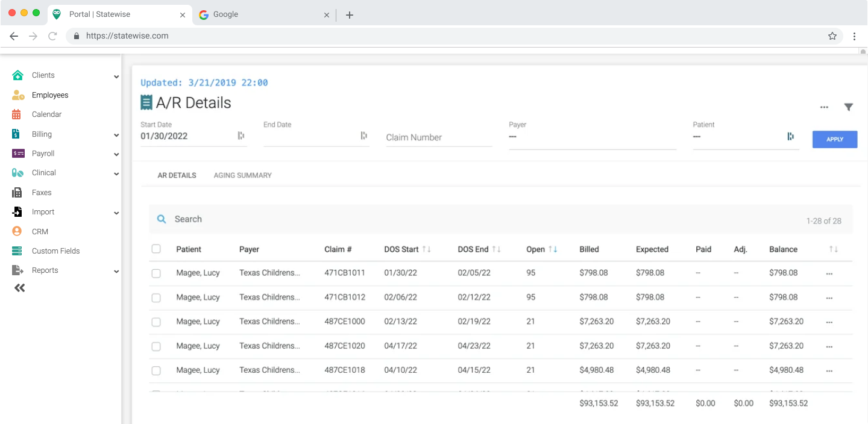Click the Clinical pills icon
868x424 pixels.
[17, 173]
